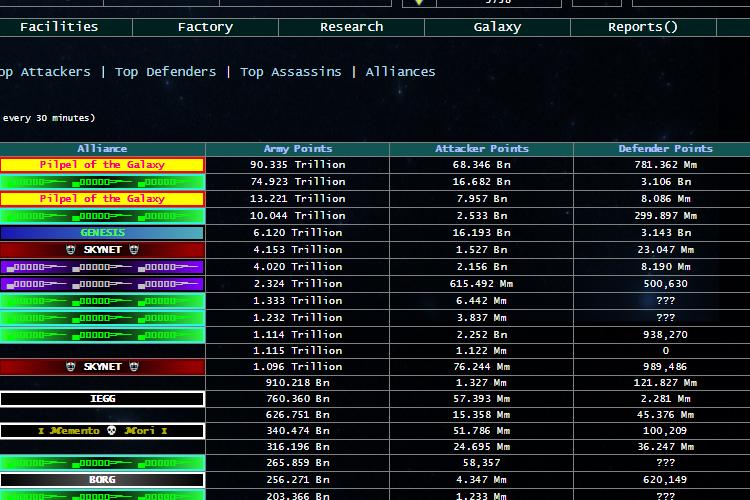This screenshot has height=500, width=750.
Task: Select the 74.923 Trillion army points cell
Action: pos(298,182)
